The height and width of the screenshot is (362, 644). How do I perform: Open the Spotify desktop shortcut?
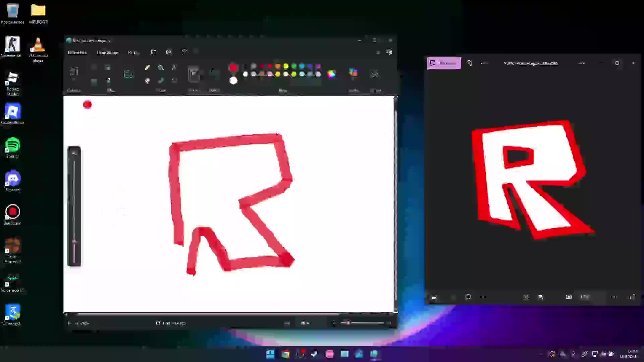point(13,147)
